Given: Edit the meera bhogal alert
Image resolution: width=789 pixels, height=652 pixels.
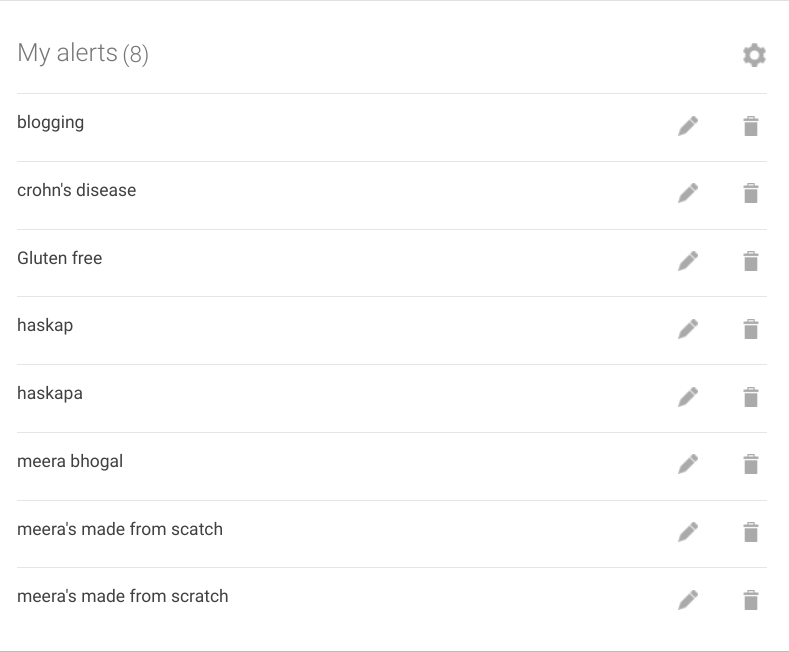Looking at the screenshot, I should [x=688, y=464].
